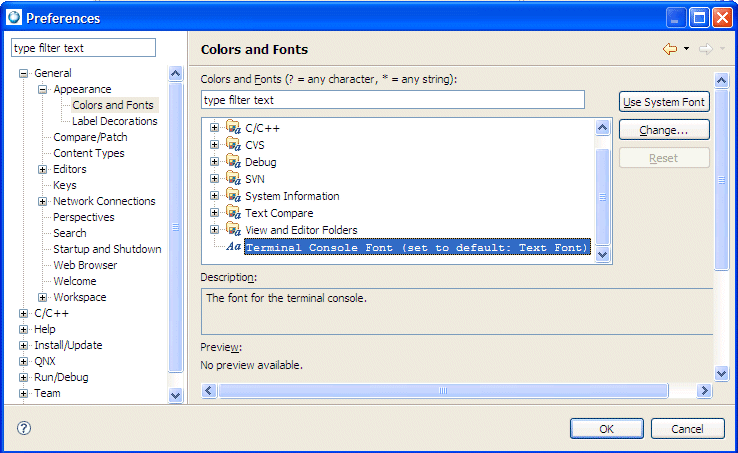Screen dimensions: 738x453
Task: Expand the Workspace tree node
Action: point(43,297)
